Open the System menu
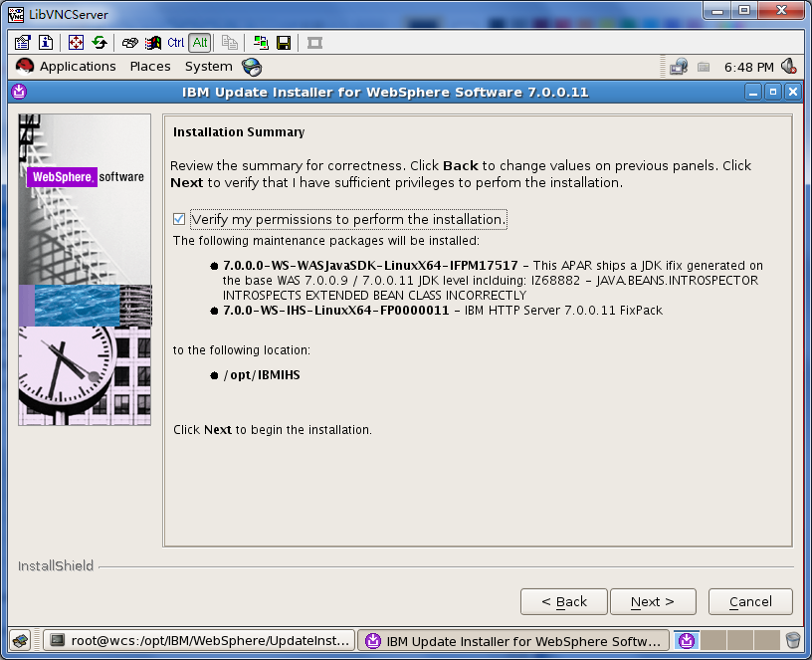 click(209, 67)
